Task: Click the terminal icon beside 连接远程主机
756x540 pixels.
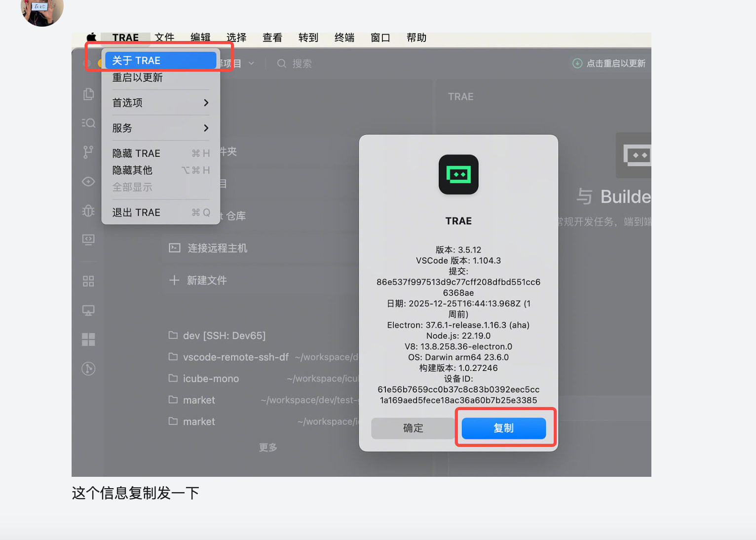Action: click(174, 248)
